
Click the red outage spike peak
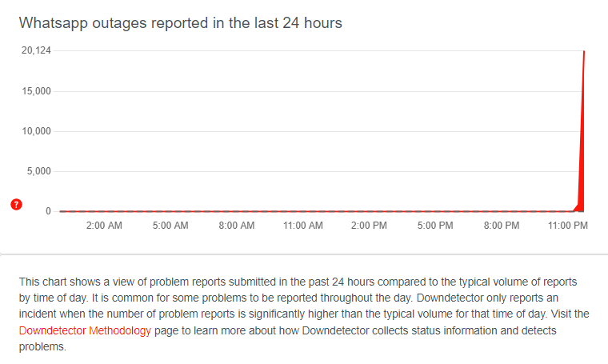(x=584, y=51)
